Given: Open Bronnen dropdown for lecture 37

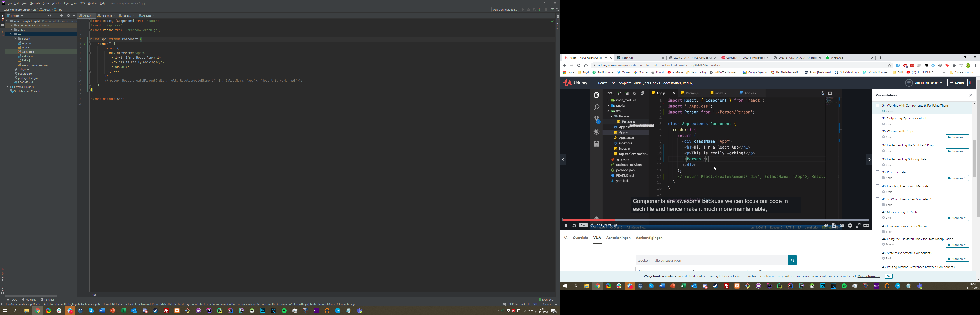Looking at the screenshot, I should tap(957, 151).
